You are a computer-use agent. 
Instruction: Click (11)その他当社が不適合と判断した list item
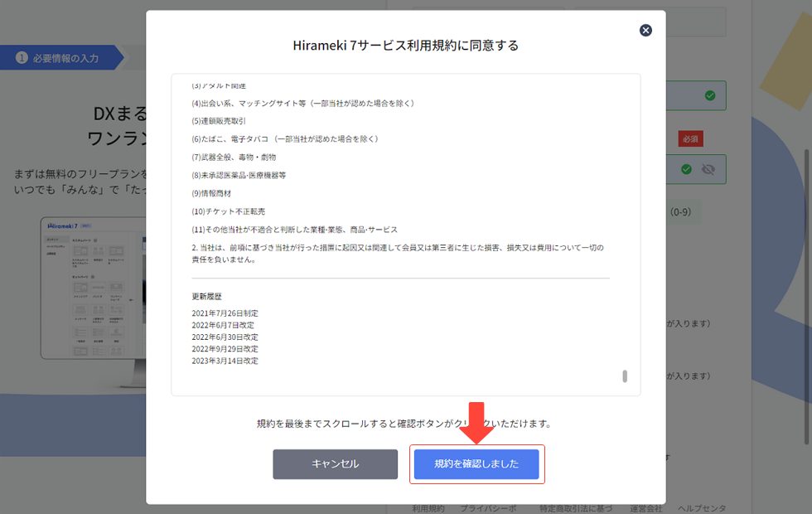tap(295, 230)
